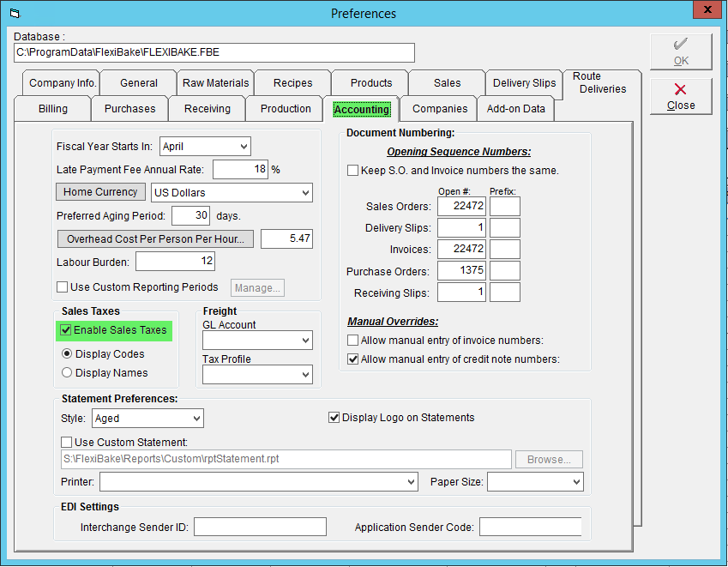Viewport: 728px width, 567px height.
Task: Open the Companies tab
Action: tap(440, 109)
